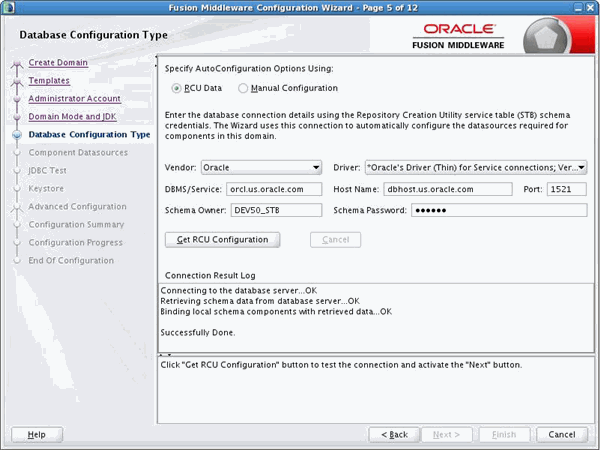Open the Vendor dropdown showing Oracle
Image resolution: width=600 pixels, height=450 pixels.
[261, 168]
